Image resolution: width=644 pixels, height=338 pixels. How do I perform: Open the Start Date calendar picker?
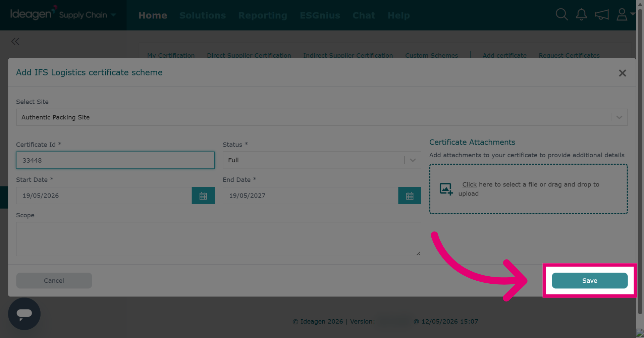pos(203,195)
